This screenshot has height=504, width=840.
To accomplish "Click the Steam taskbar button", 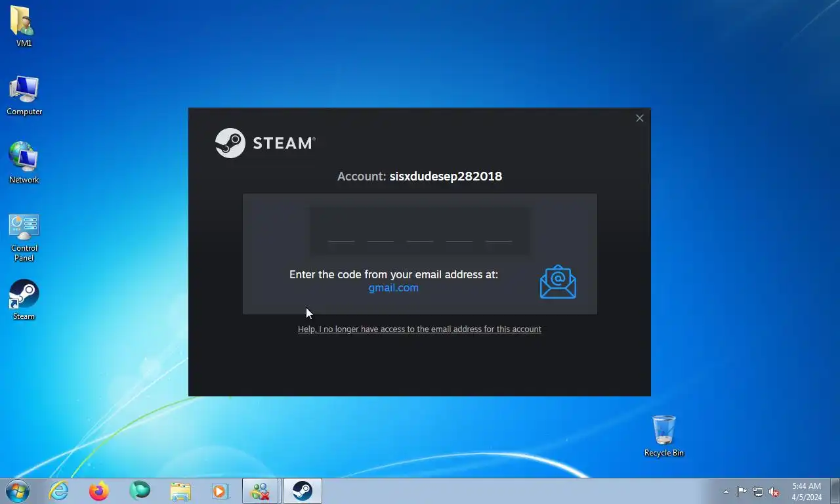I will (x=303, y=491).
